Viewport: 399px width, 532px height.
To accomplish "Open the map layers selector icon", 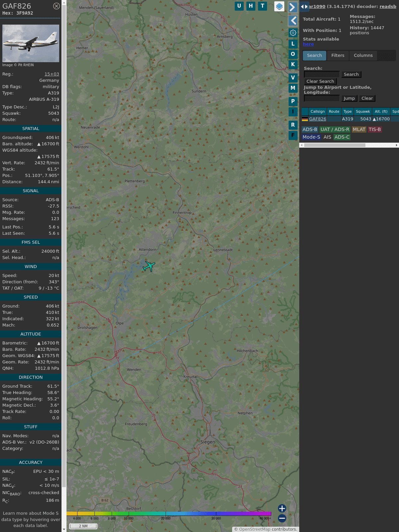I will (x=279, y=6).
